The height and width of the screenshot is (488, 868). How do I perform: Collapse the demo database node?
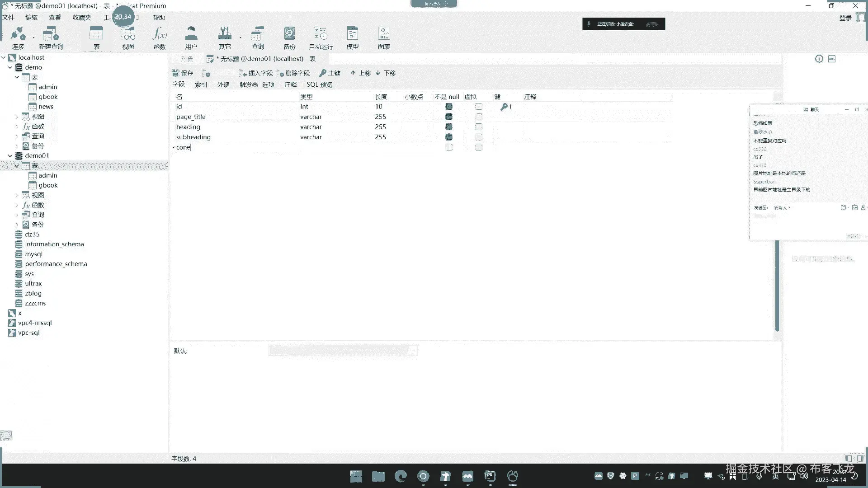[10, 67]
